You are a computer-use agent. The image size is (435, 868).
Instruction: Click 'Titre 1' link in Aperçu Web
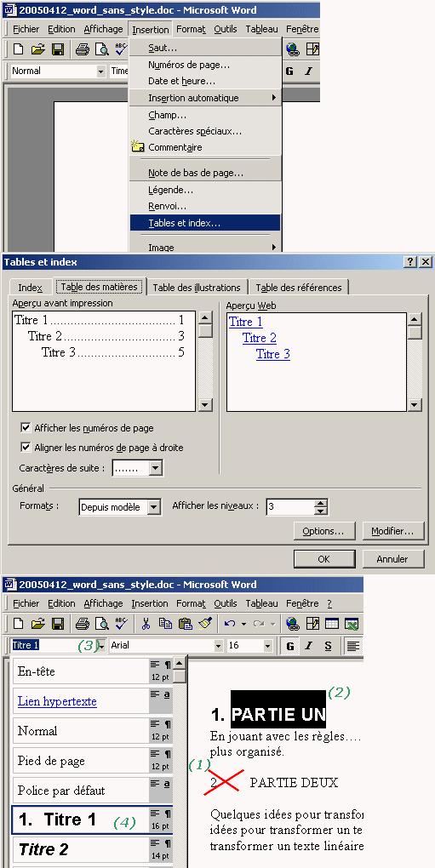pos(246,322)
